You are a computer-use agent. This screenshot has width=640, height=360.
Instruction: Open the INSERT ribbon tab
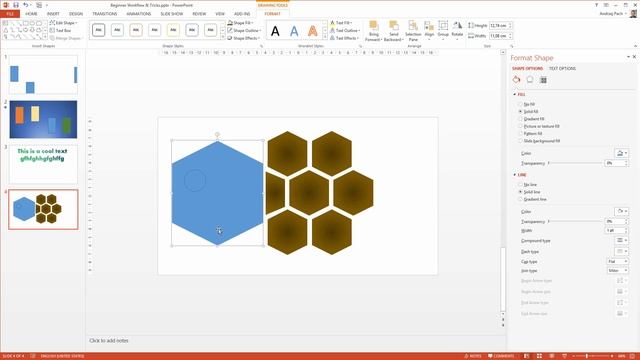click(x=53, y=14)
